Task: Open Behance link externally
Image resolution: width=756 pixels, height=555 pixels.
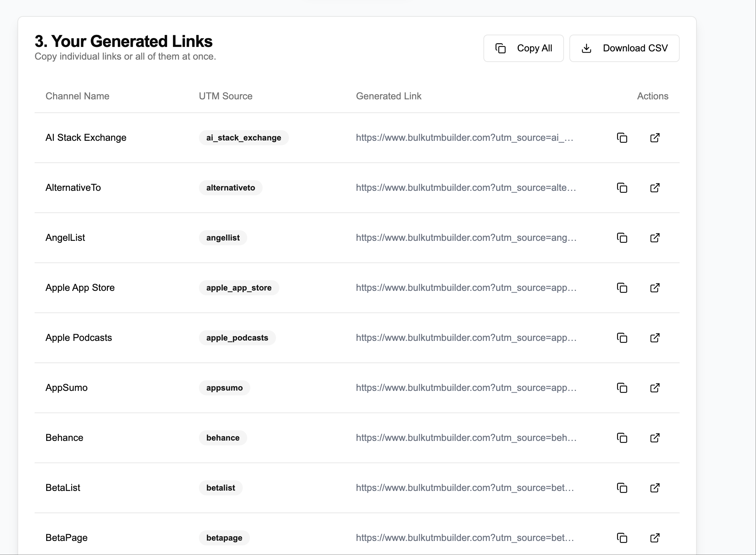Action: click(655, 438)
